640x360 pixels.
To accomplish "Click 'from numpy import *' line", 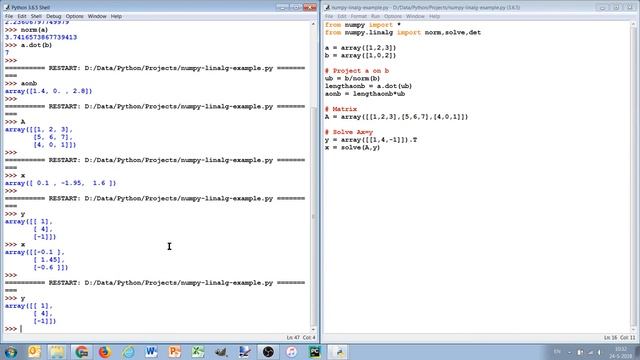I will click(362, 25).
